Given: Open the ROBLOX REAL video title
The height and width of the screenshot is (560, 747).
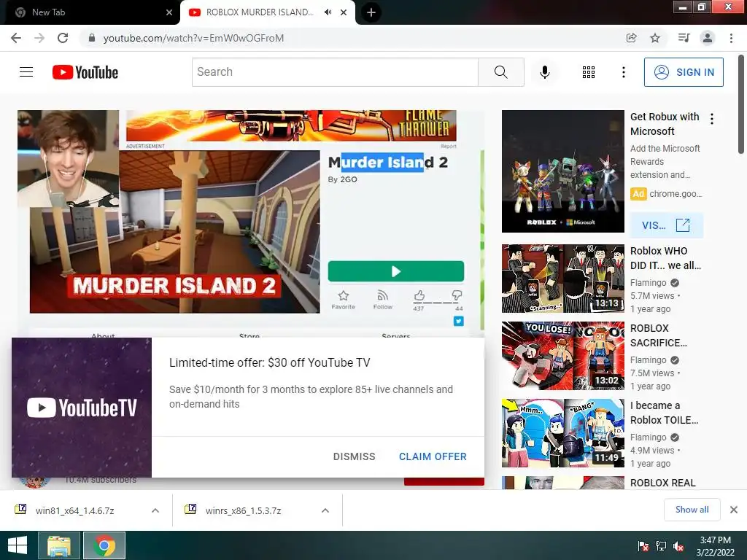Looking at the screenshot, I should click(662, 483).
